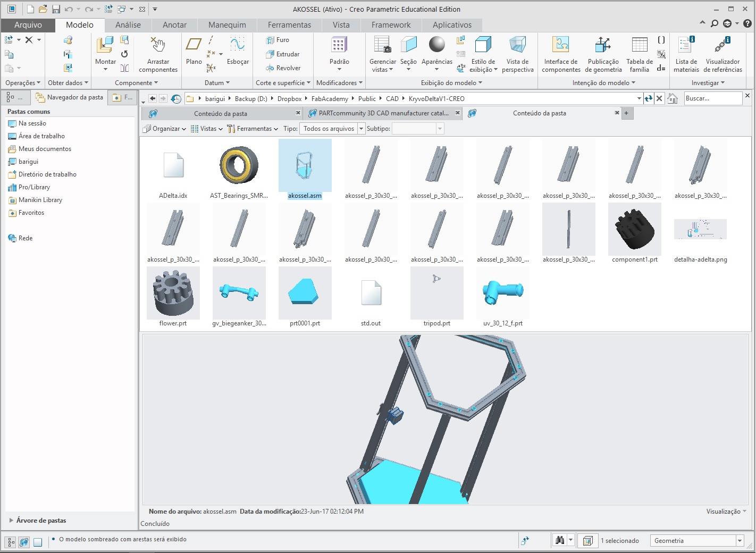Open file using the folder icon in quick access

point(43,9)
